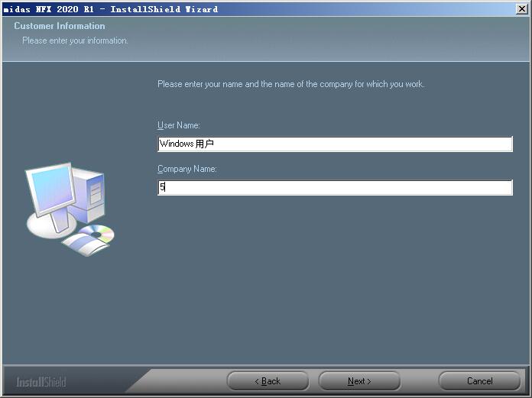Screen dimensions: 532x398
Task: Click the name and company instruction text
Action: point(290,84)
